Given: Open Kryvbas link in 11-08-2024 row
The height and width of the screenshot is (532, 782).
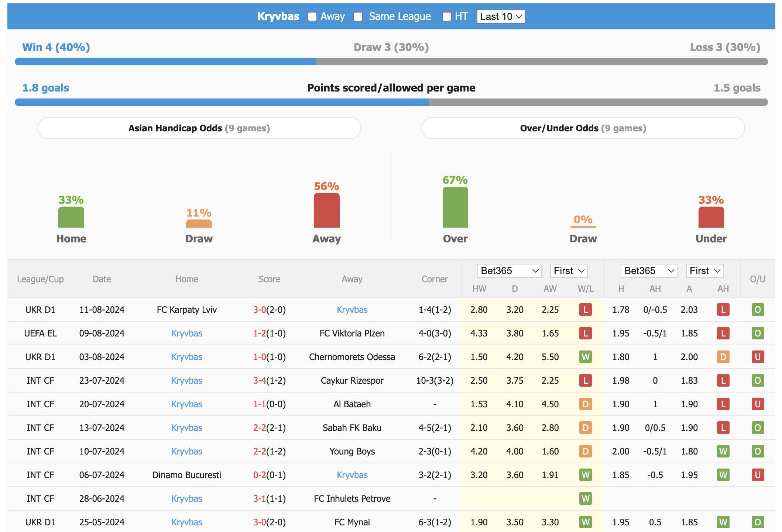Looking at the screenshot, I should coord(352,310).
